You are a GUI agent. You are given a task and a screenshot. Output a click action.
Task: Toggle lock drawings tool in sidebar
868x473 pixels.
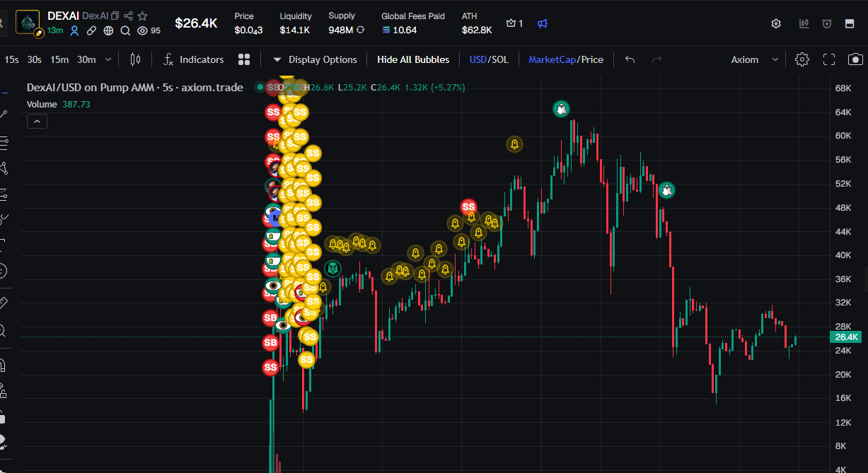[x=2, y=416]
